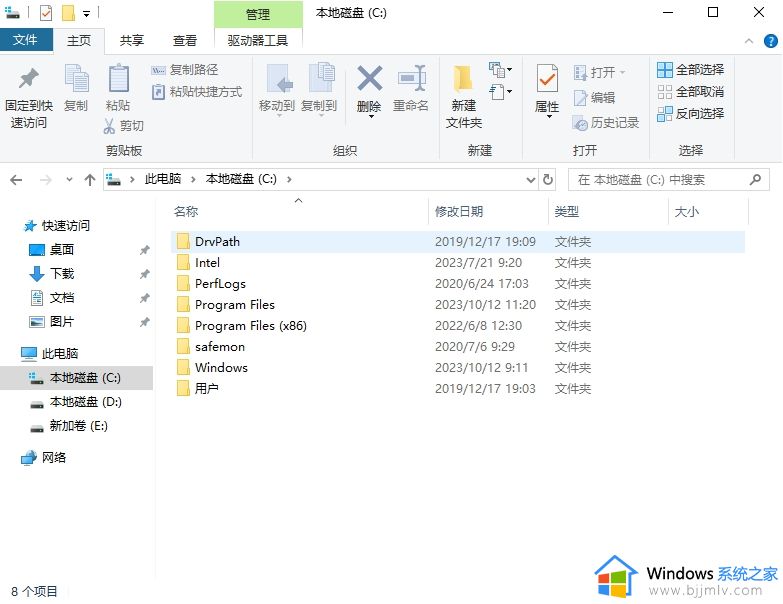Viewport: 783px width, 604px height.
Task: Open the Move to (移动到) menu
Action: coord(277,90)
